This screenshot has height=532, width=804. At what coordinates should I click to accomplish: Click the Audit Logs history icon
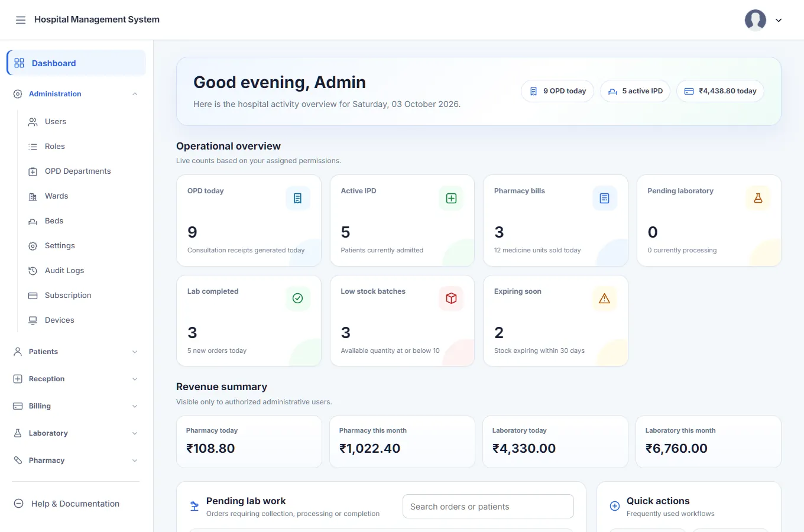(33, 271)
